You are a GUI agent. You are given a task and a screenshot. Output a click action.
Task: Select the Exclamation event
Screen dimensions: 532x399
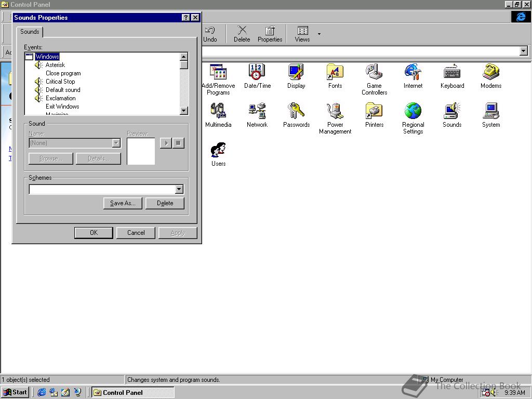[61, 98]
